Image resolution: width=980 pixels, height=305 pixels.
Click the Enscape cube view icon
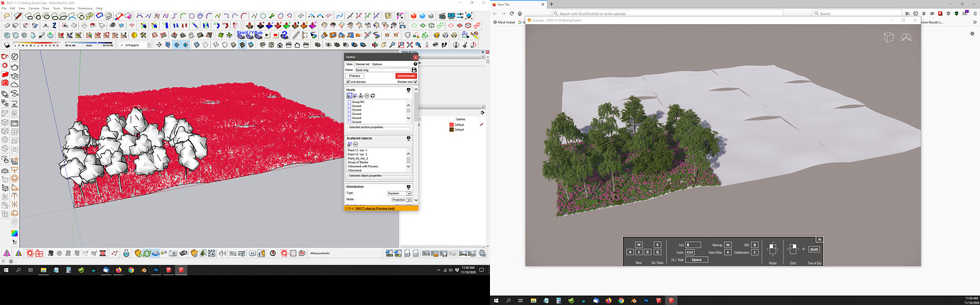point(888,38)
